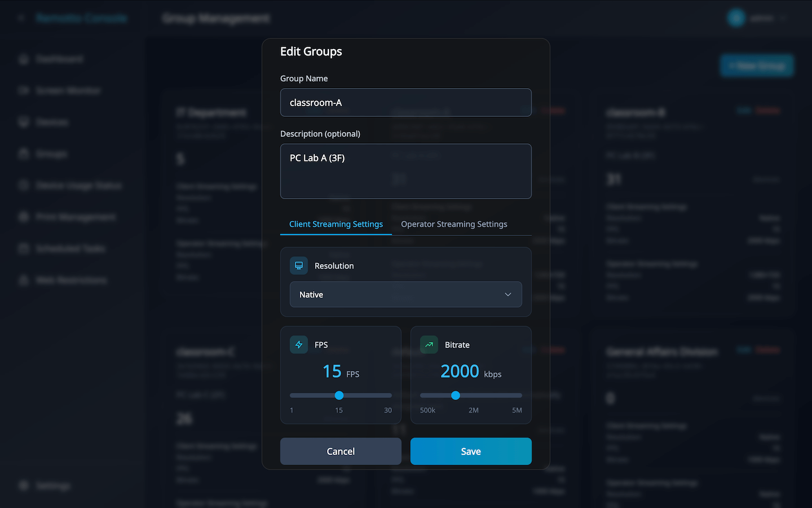Screen dimensions: 812x508
Task: Click the Group Name text field
Action: click(405, 103)
